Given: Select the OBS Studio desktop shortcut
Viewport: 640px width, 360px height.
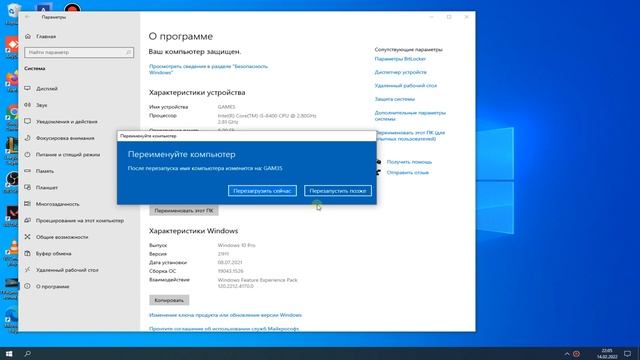Looking at the screenshot, I should (12, 181).
